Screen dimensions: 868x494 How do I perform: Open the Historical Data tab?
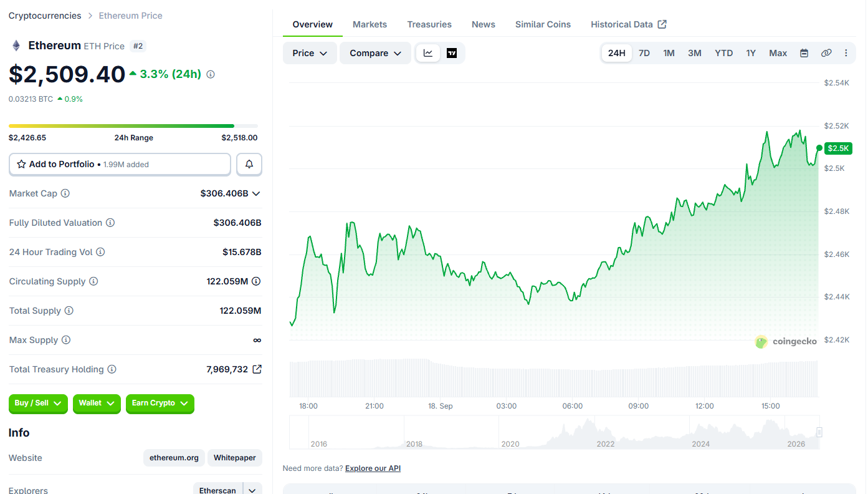629,24
